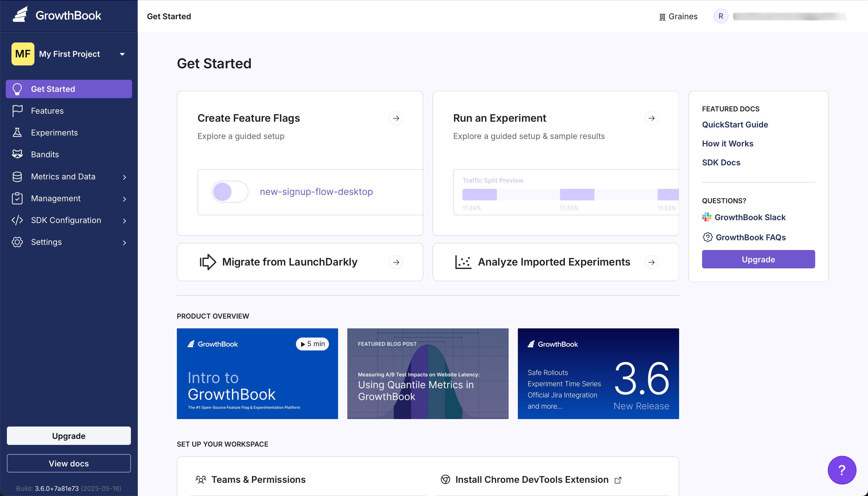Play the Intro to GrowthBook video thumbnail
868x496 pixels.
coord(257,374)
